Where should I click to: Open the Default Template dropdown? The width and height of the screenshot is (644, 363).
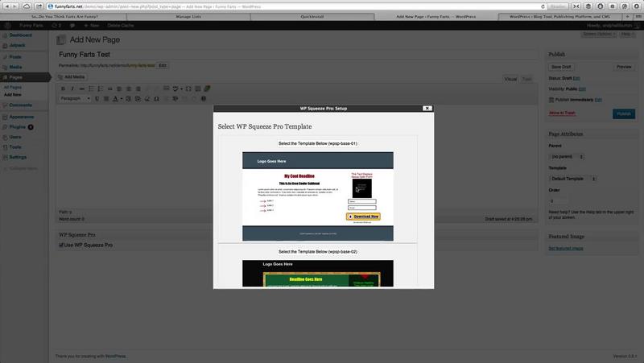(x=572, y=179)
